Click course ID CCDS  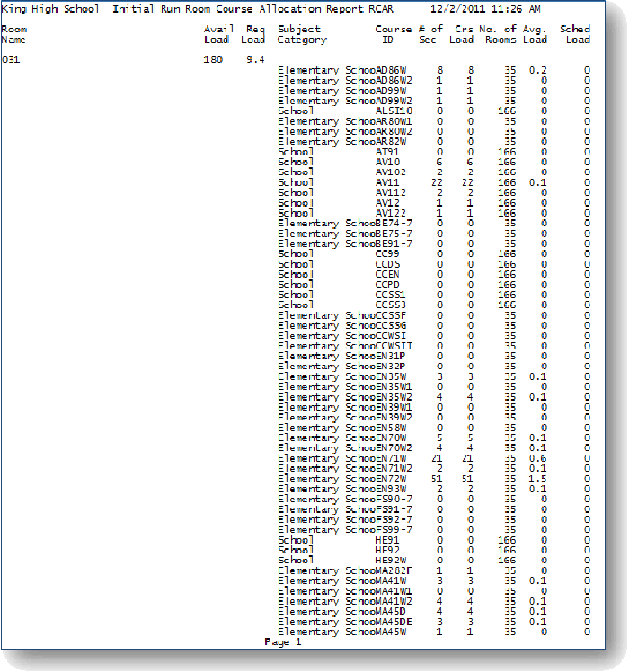point(387,264)
